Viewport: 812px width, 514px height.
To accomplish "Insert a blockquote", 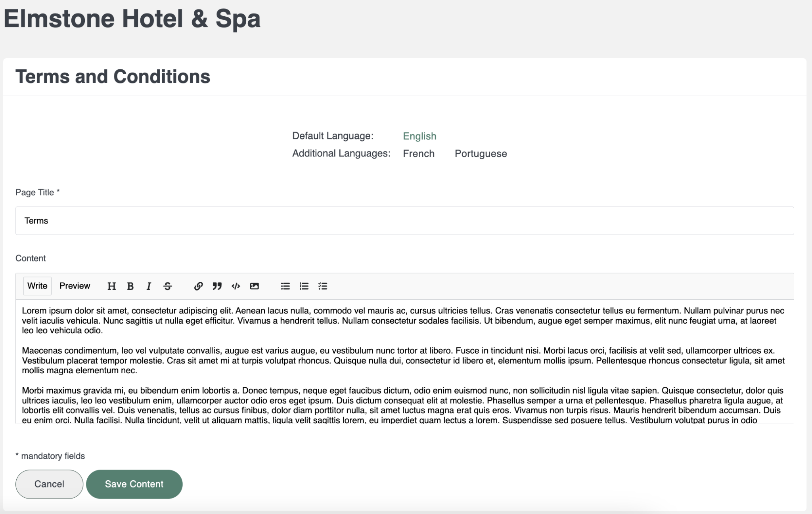I will [217, 286].
